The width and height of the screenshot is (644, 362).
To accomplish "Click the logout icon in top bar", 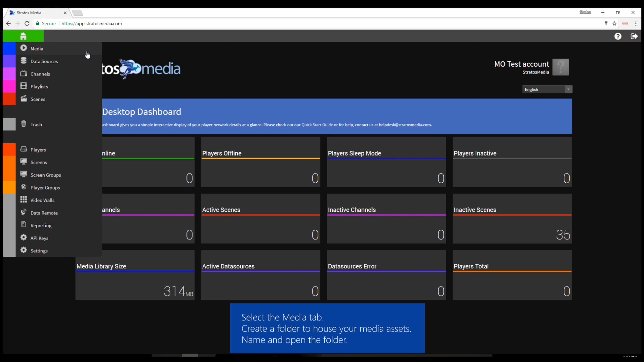I will click(x=634, y=36).
